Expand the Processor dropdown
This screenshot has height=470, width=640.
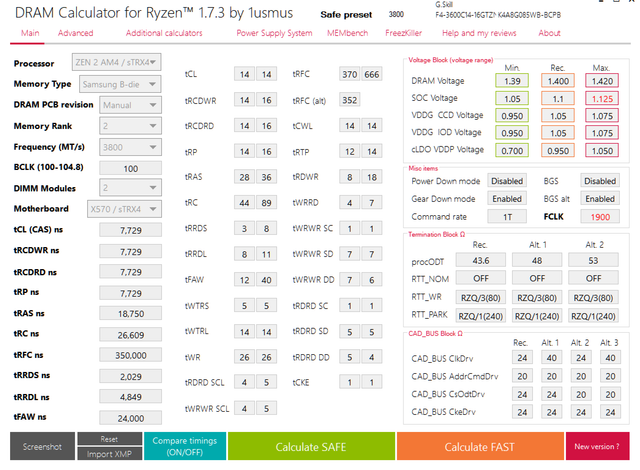click(116, 62)
